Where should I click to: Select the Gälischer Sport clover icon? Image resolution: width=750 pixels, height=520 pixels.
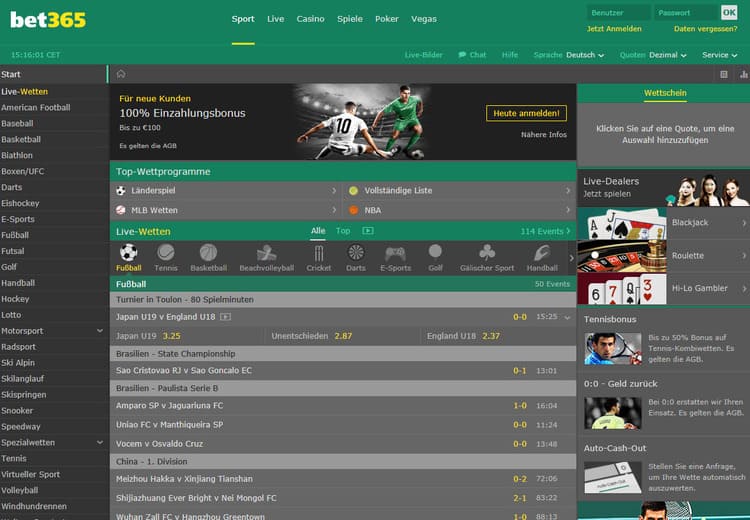tap(487, 252)
